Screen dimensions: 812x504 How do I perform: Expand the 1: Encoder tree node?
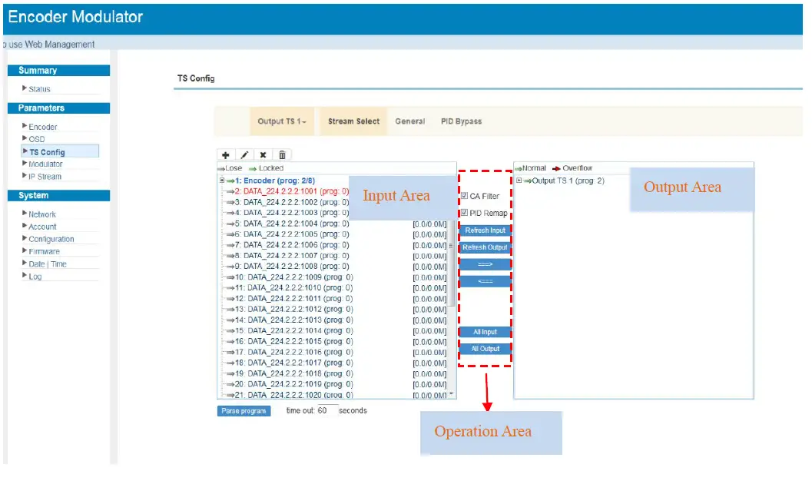pos(222,181)
